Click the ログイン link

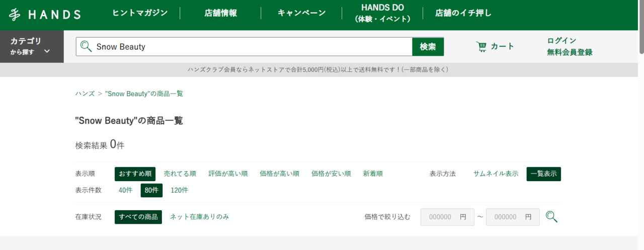click(561, 41)
